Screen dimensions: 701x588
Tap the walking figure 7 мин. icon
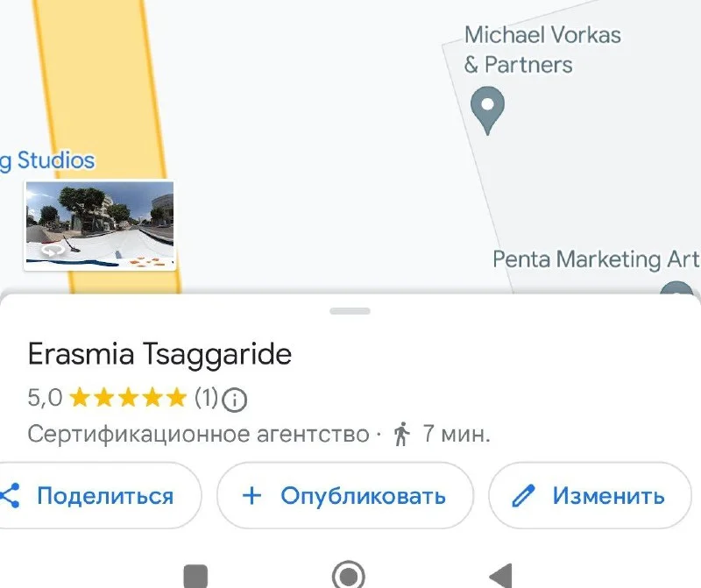(x=401, y=433)
